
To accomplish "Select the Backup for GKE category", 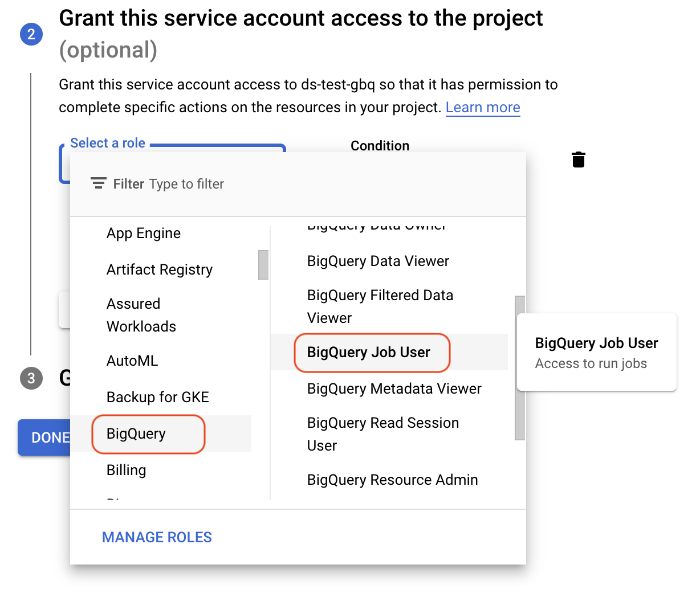I will 161,397.
